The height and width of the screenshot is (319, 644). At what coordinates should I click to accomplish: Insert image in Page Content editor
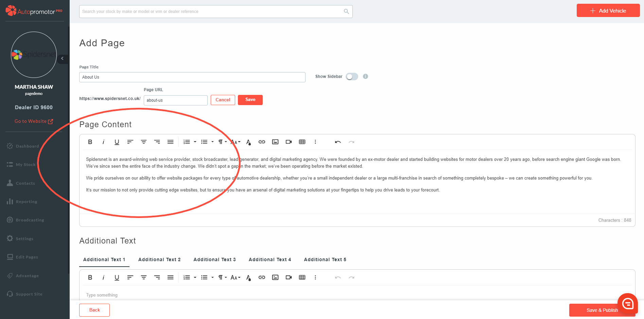pos(275,142)
